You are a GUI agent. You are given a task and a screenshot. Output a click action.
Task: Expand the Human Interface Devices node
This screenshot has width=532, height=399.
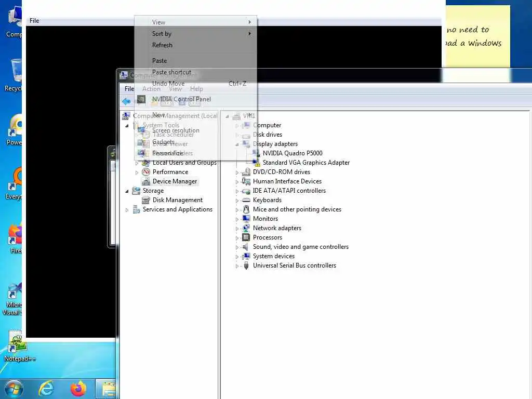click(237, 182)
